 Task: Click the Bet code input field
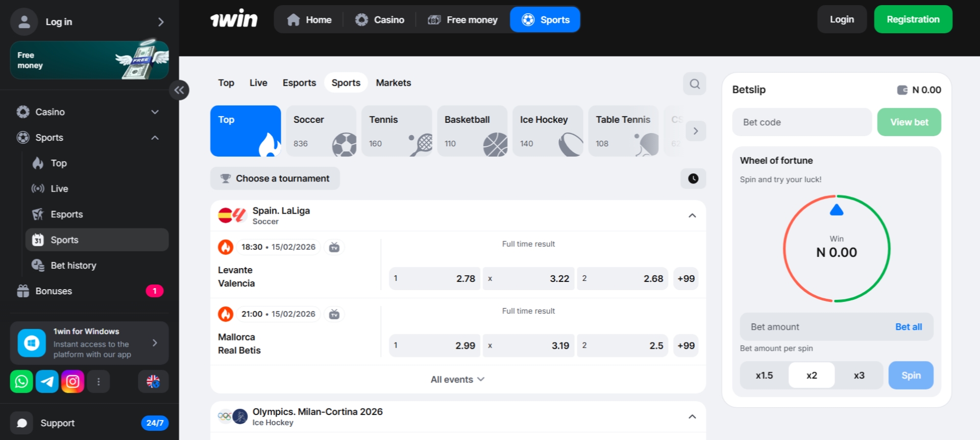[801, 122]
